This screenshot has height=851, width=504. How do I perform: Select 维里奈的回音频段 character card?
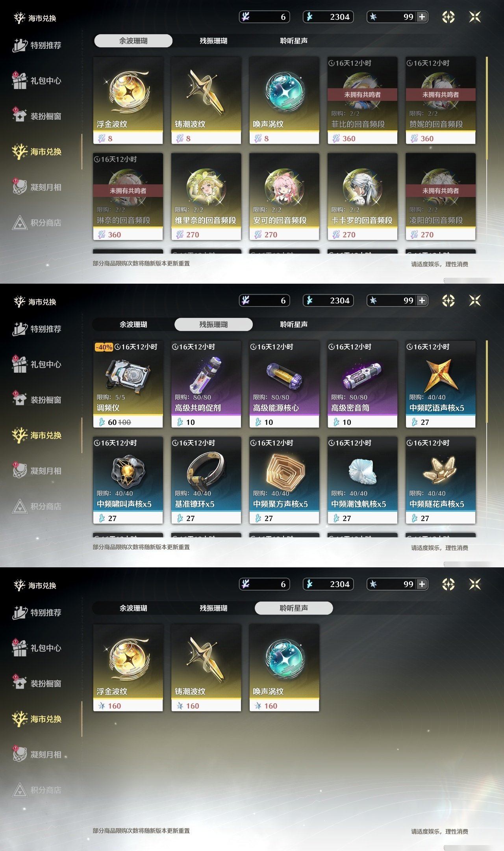(x=206, y=197)
